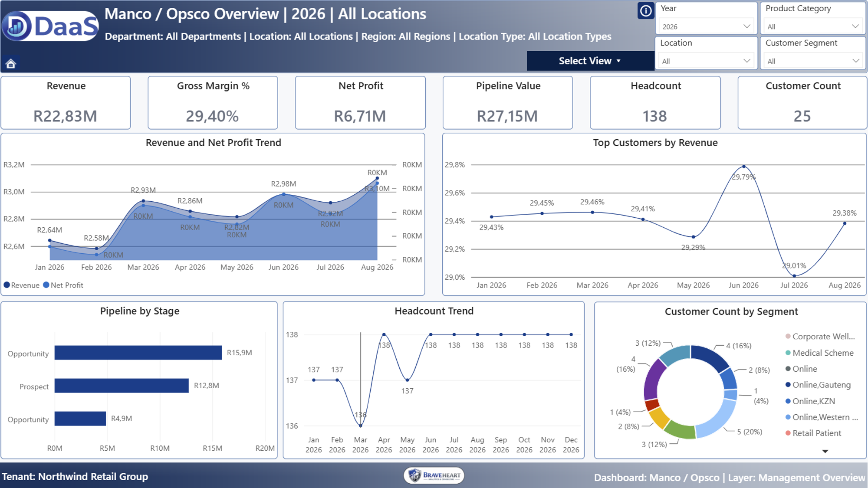The height and width of the screenshot is (488, 868).
Task: Click the Dec 2026 headcount point
Action: tap(571, 334)
